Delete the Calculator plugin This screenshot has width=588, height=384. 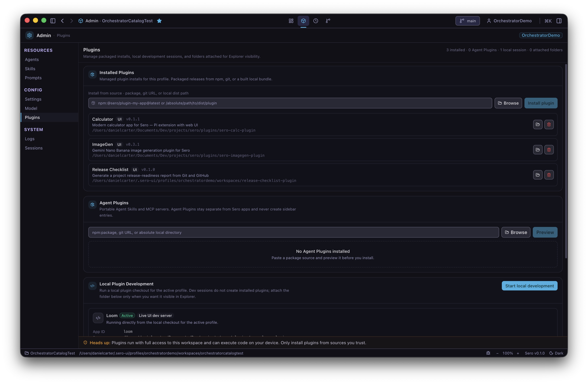549,125
